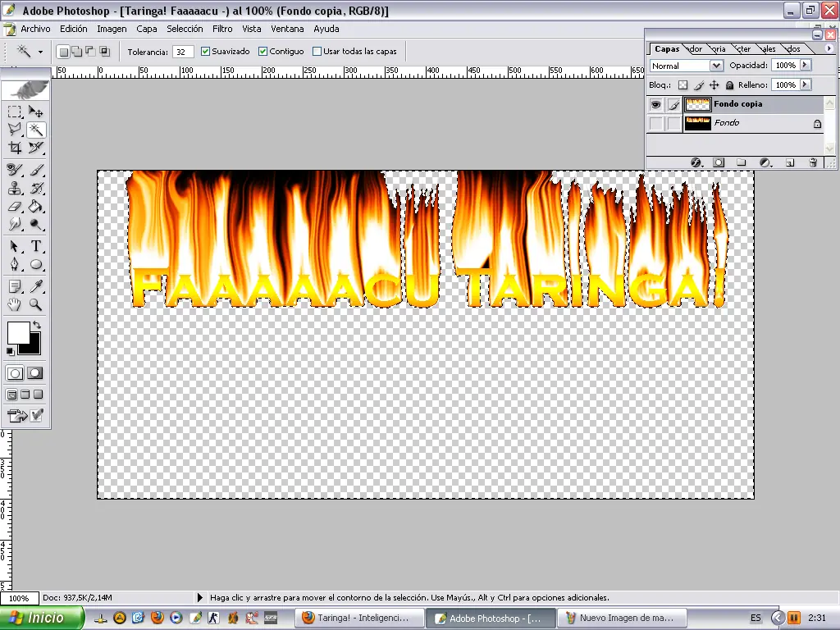Select the Ellipse shape tool

coord(36,265)
